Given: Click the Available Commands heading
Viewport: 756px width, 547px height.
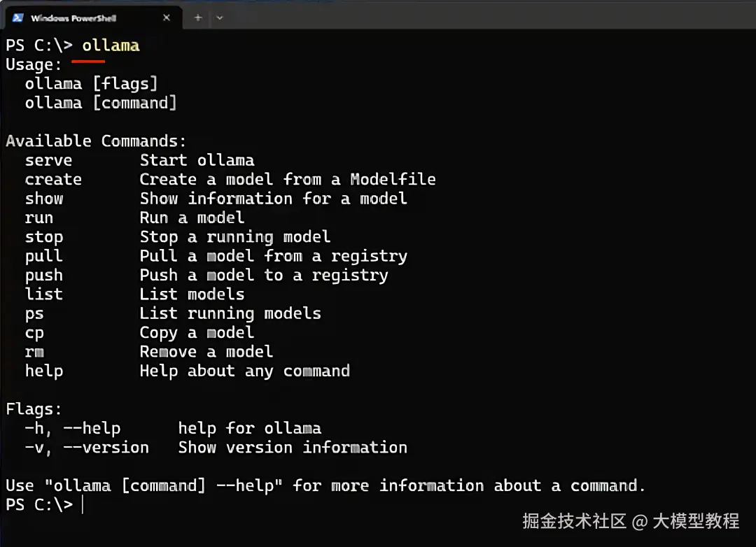Looking at the screenshot, I should click(96, 141).
